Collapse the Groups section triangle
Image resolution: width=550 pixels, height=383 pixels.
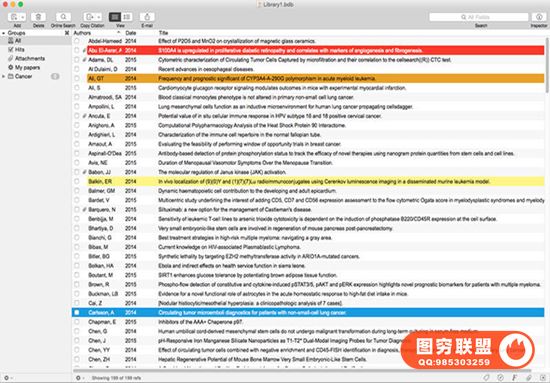coord(4,33)
